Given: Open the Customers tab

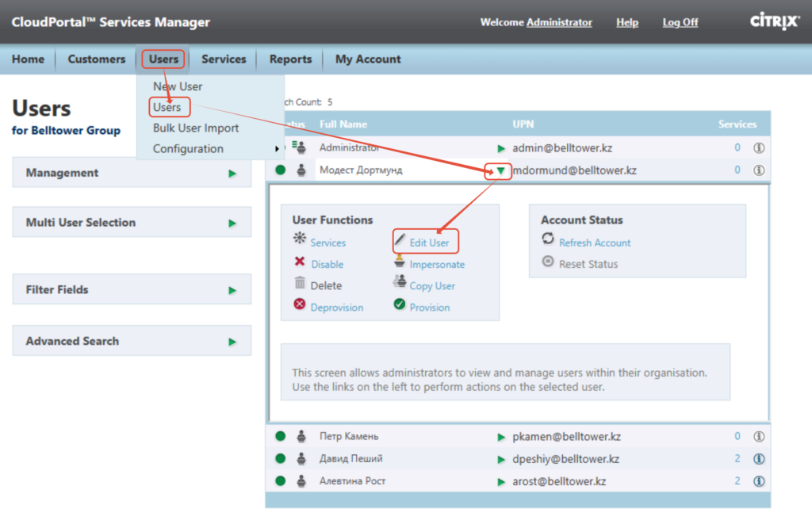Looking at the screenshot, I should (x=96, y=59).
